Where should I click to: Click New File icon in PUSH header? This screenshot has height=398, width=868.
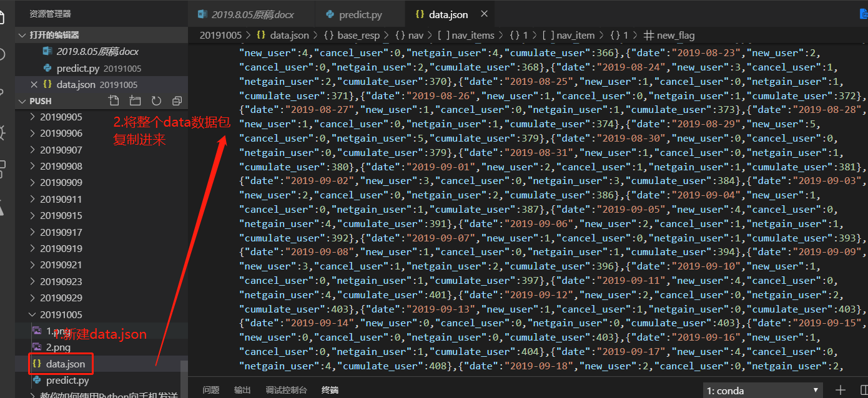click(x=114, y=100)
